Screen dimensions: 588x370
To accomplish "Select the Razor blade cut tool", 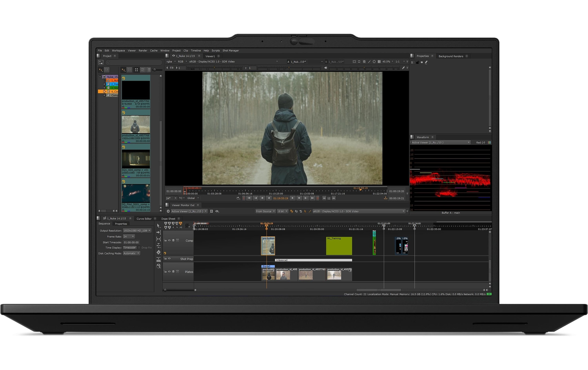I will pos(159,252).
